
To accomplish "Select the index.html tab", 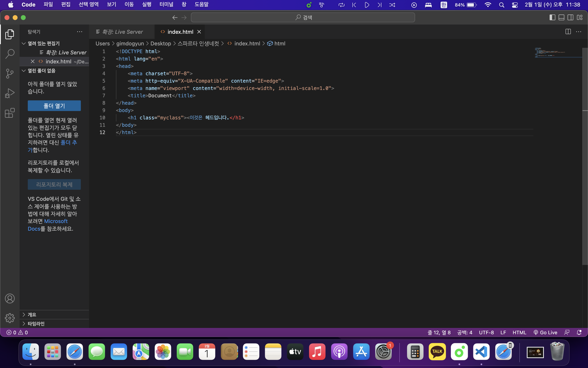I will pyautogui.click(x=180, y=32).
